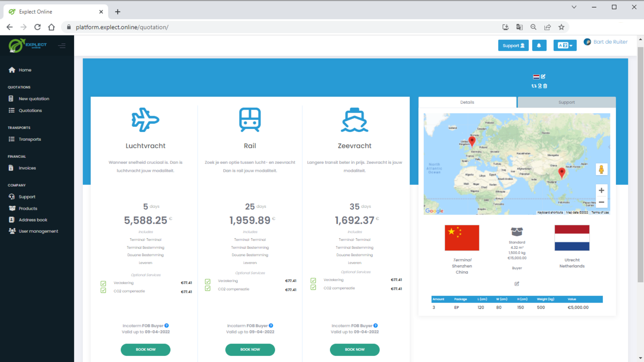
Task: Click edit icon next to Dutch flag
Action: point(543,76)
